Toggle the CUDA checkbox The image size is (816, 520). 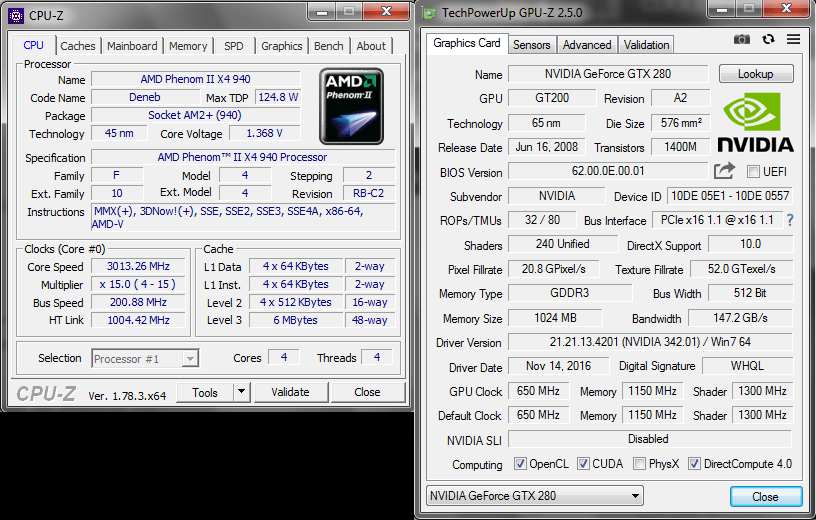pyautogui.click(x=583, y=463)
